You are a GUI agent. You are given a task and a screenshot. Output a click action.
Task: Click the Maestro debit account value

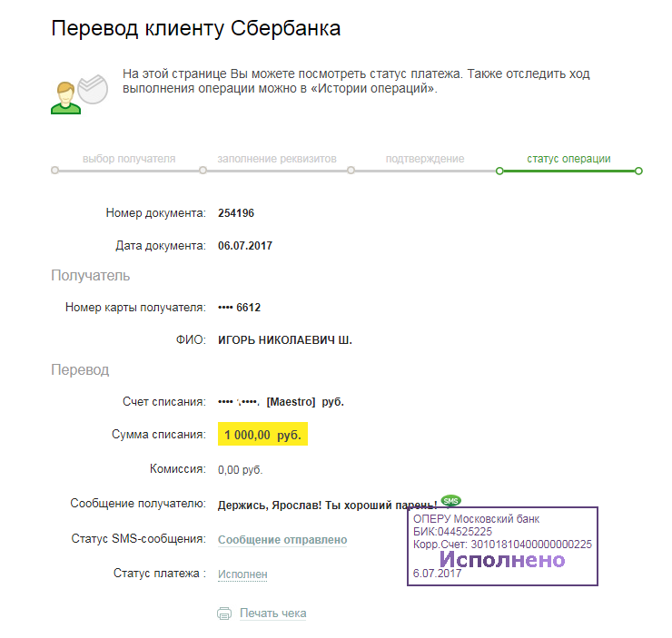tap(282, 402)
